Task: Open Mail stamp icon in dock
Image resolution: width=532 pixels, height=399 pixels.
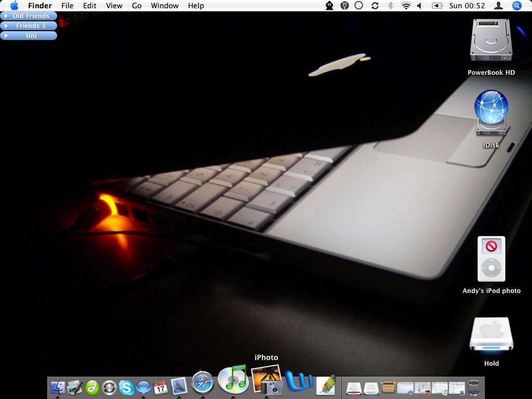Action: tap(179, 387)
